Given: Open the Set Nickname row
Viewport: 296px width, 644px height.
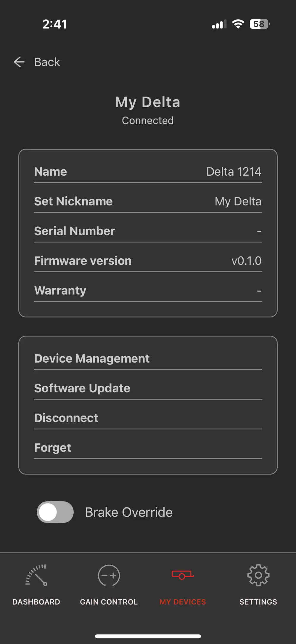Looking at the screenshot, I should [148, 201].
